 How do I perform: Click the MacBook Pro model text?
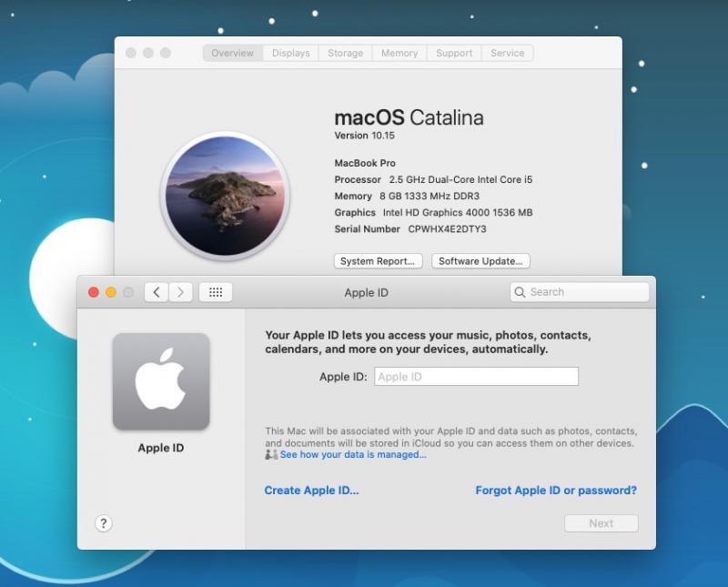pyautogui.click(x=365, y=163)
